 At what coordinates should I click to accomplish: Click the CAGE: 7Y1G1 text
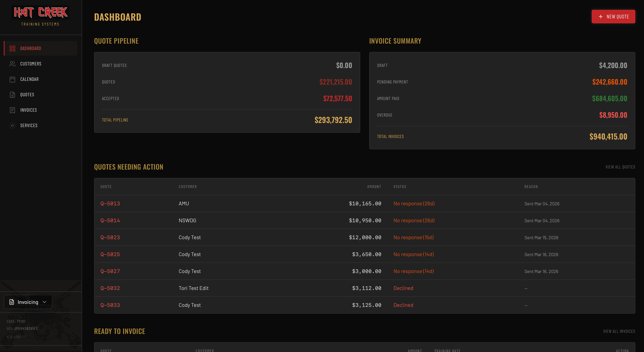(16, 322)
